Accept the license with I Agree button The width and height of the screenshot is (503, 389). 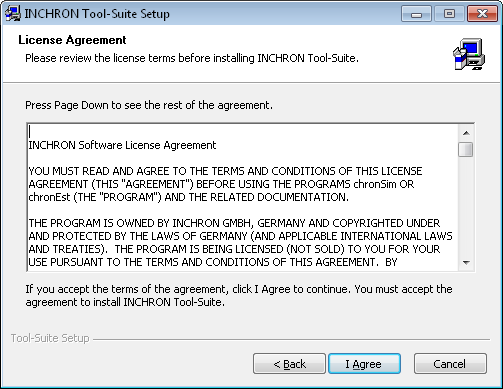click(364, 364)
